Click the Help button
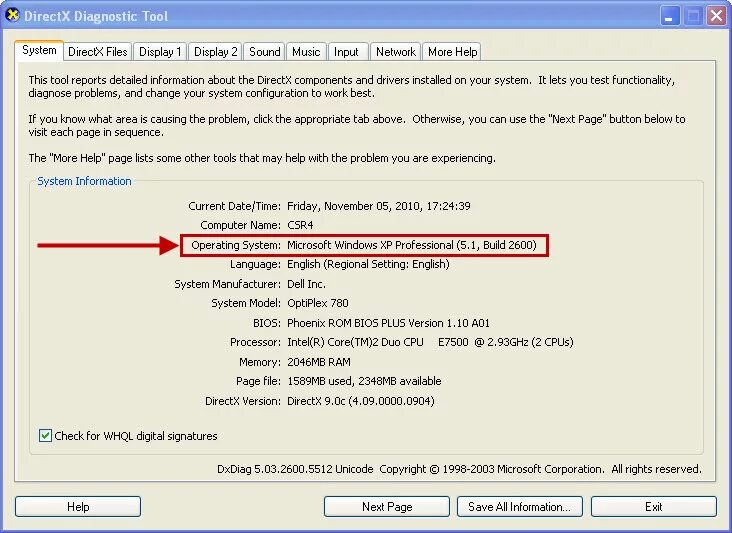Screen dimensions: 732x533 78,507
